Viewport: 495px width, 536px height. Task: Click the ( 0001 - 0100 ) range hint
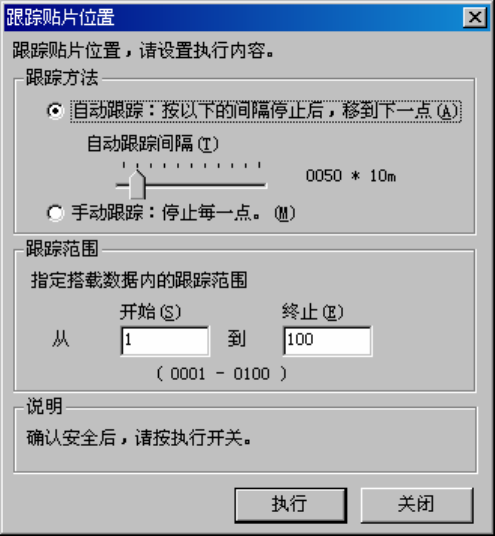(221, 374)
